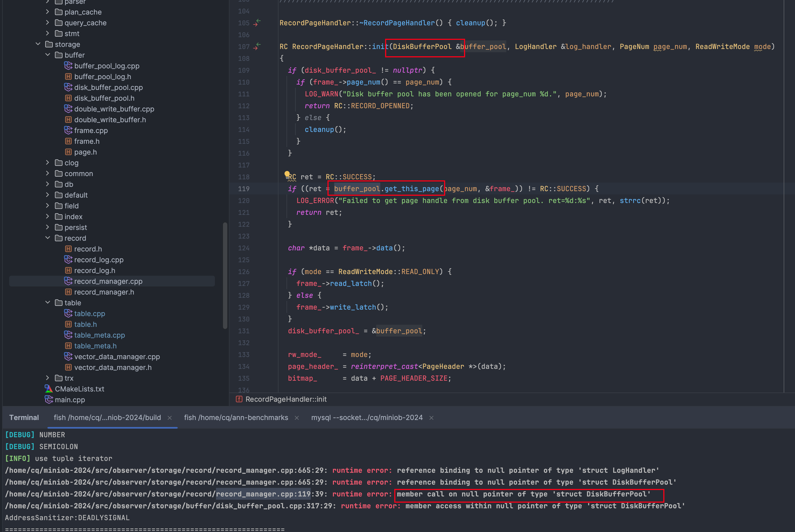Click the lightbulb quick-fix icon
Viewport: 795px width, 532px height.
pyautogui.click(x=287, y=174)
